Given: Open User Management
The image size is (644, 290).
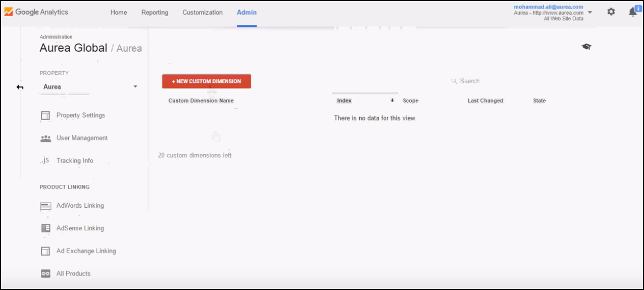Looking at the screenshot, I should [x=82, y=138].
